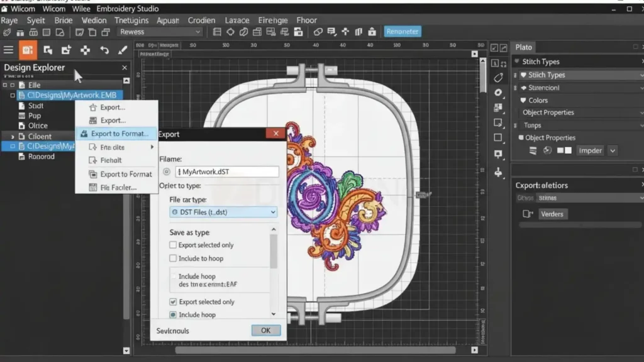Image resolution: width=644 pixels, height=362 pixels.
Task: Click the MyArtwork.dST filename field
Action: point(227,172)
